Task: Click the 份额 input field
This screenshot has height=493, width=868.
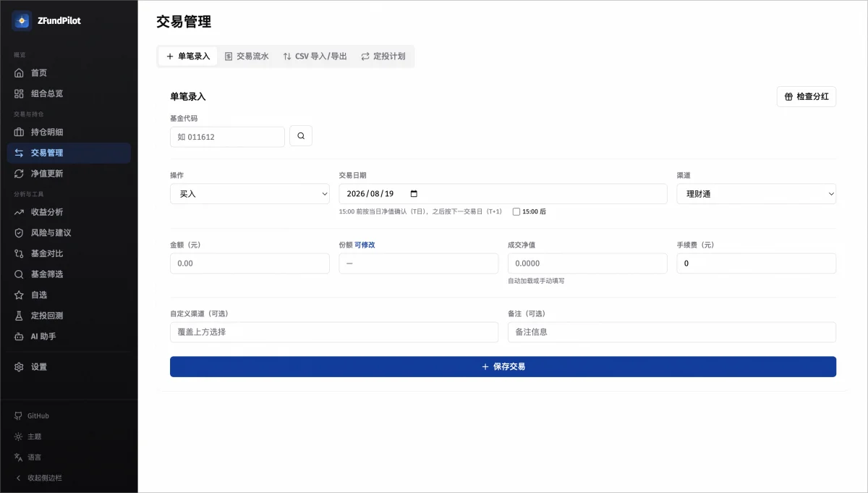Action: coord(419,264)
